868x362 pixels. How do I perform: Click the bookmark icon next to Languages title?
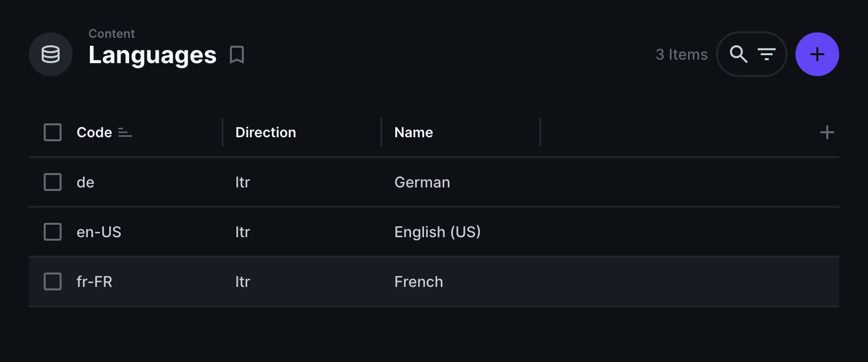[237, 55]
